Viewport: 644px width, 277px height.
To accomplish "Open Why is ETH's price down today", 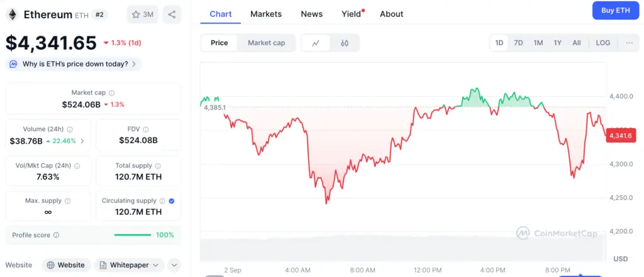I will [74, 64].
